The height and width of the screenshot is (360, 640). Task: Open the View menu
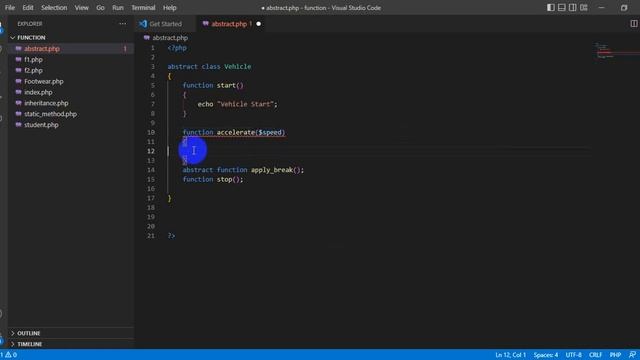pyautogui.click(x=81, y=8)
